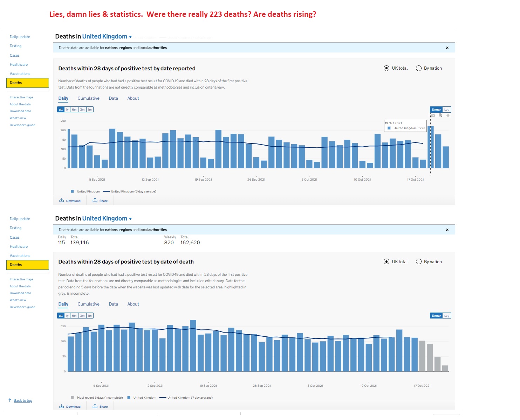The image size is (520, 420).
Task: Choose By nation for the date of death chart
Action: coord(419,262)
